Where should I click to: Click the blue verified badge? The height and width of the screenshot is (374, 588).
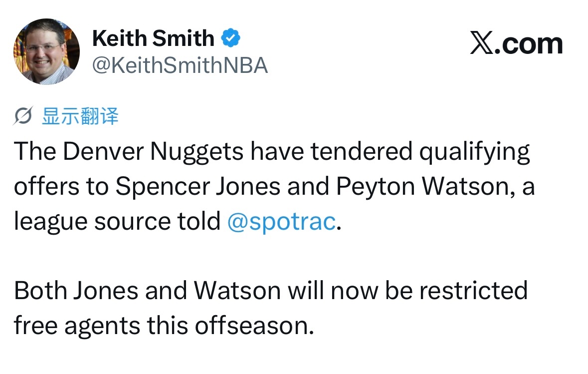coord(230,37)
